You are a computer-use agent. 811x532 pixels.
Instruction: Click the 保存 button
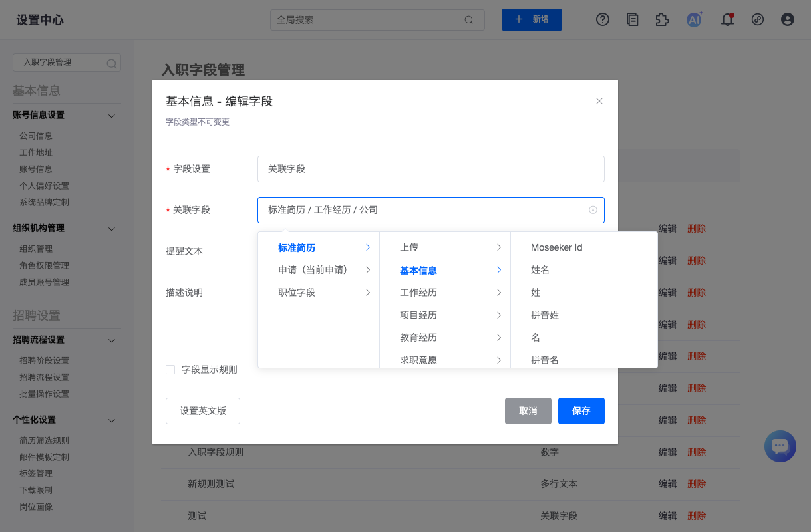[x=581, y=411]
